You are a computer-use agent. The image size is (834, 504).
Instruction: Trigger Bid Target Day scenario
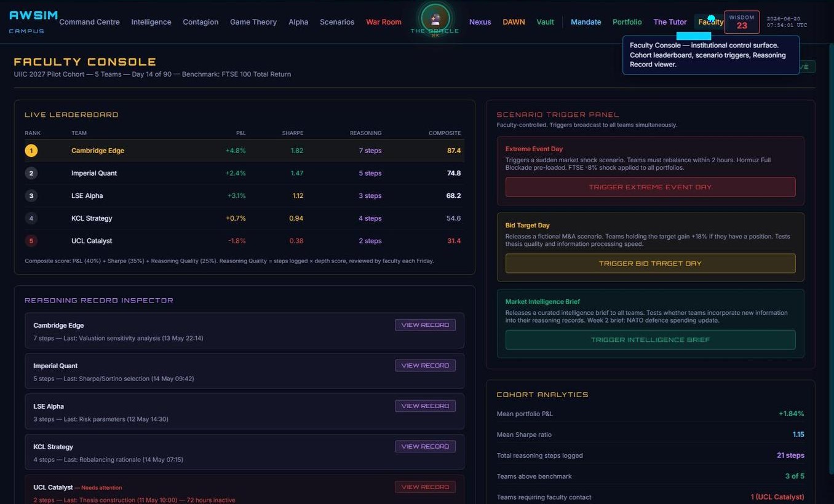[x=650, y=263]
